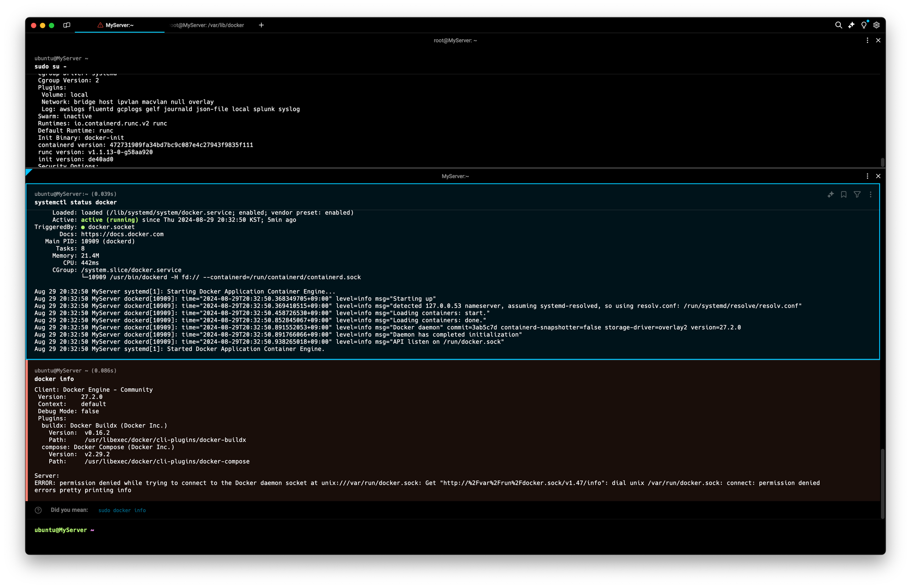
Task: Open the search icon in title bar
Action: [838, 25]
